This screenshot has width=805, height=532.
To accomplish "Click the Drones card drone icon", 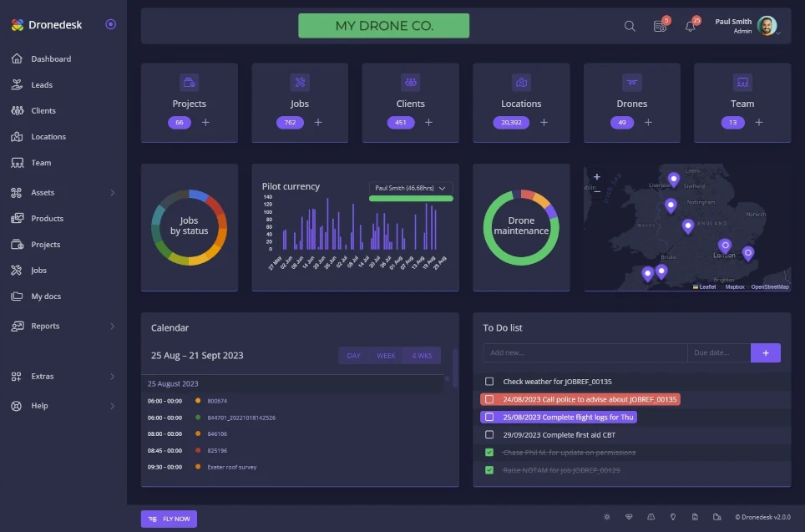I will (632, 82).
